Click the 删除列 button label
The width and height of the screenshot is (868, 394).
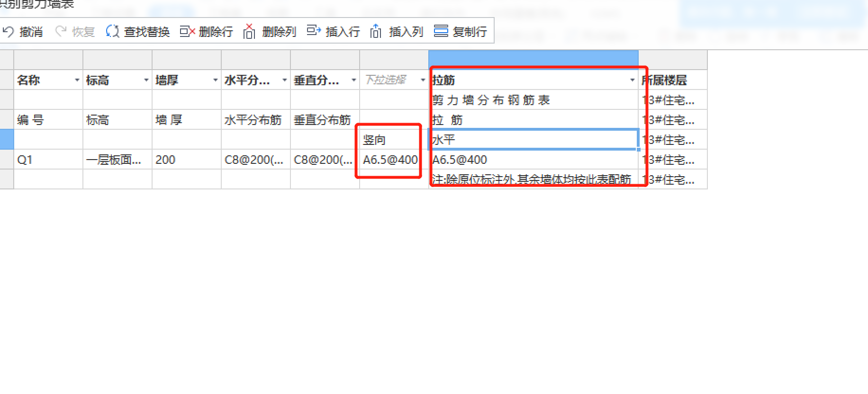coord(279,32)
